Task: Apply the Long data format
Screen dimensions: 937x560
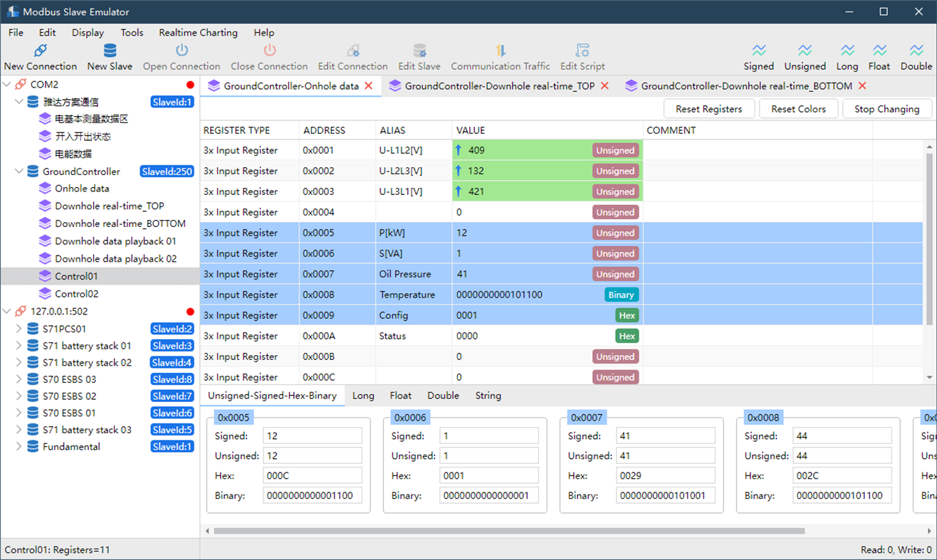Action: point(847,51)
